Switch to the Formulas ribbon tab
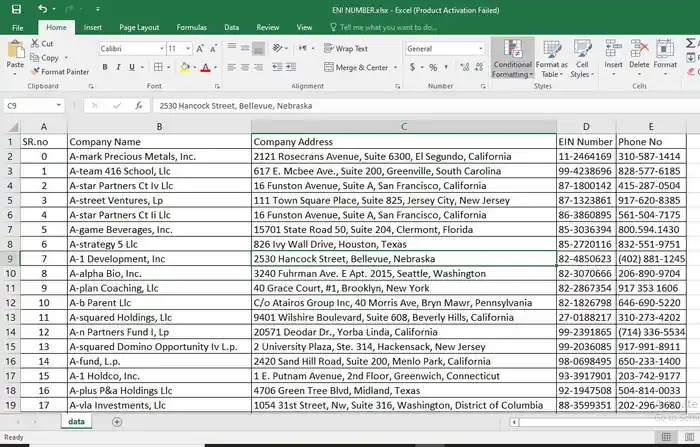This screenshot has height=447, width=700. pyautogui.click(x=192, y=27)
